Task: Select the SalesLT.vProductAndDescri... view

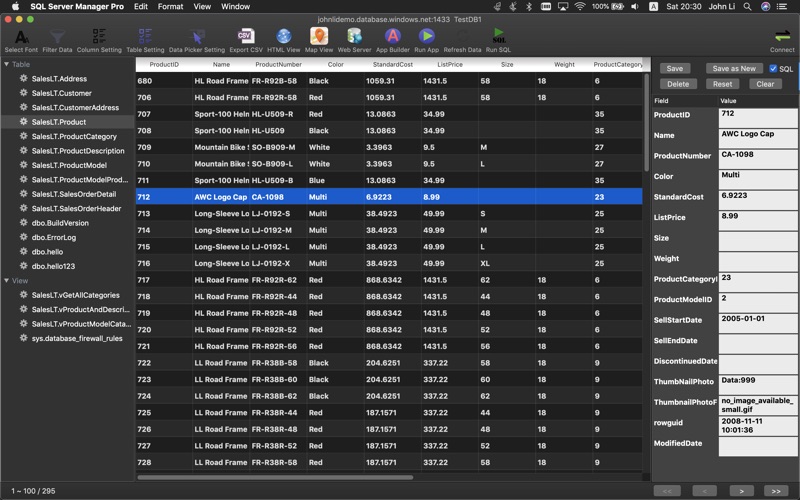Action: (81, 309)
